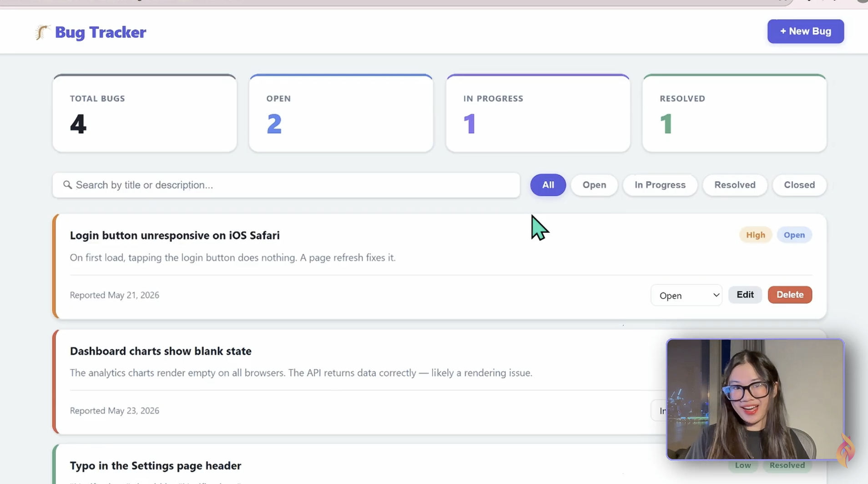868x484 pixels.
Task: Open the Open count stat card
Action: pyautogui.click(x=341, y=113)
